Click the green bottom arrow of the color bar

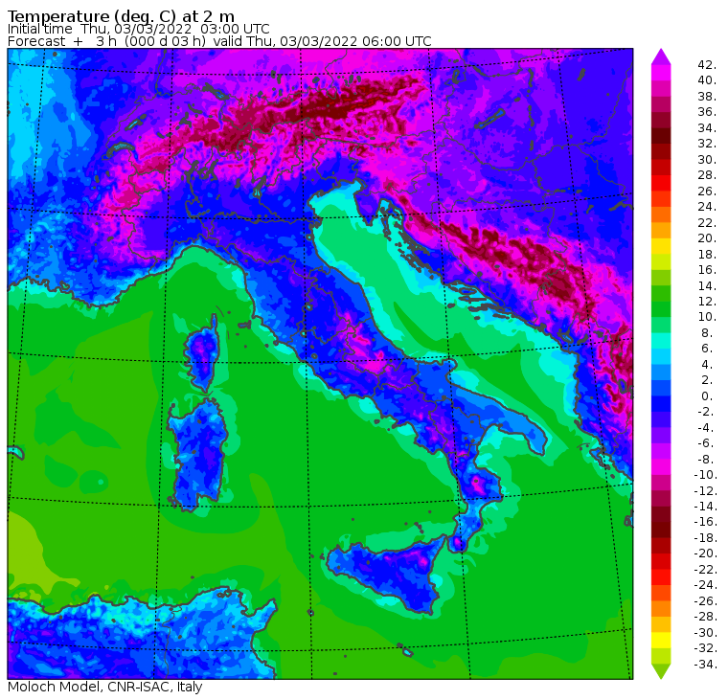pyautogui.click(x=661, y=671)
